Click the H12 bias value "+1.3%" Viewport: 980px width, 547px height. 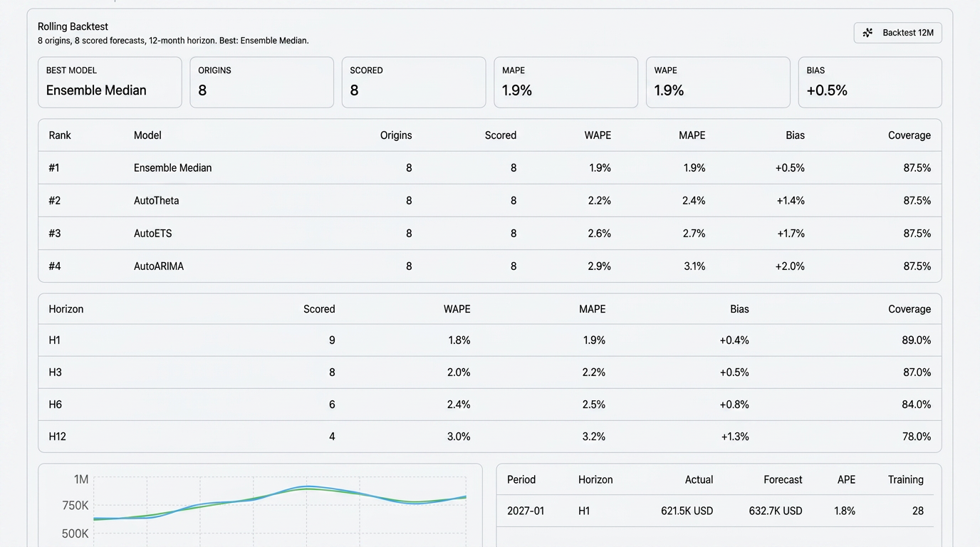coord(735,437)
